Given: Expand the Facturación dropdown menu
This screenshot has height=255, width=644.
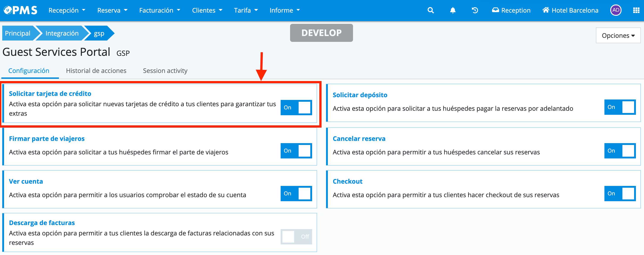Looking at the screenshot, I should 159,10.
